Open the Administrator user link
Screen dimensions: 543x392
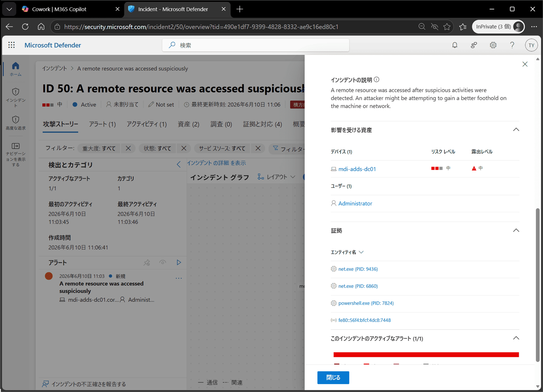355,203
